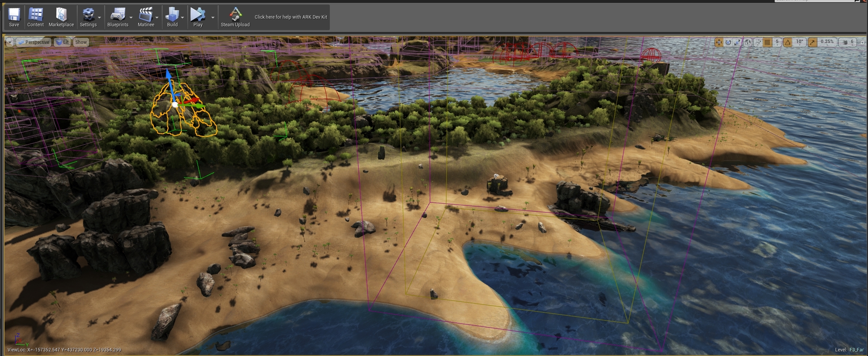Click the Build toolbar button
Screen dimensions: 868x356
[x=172, y=17]
